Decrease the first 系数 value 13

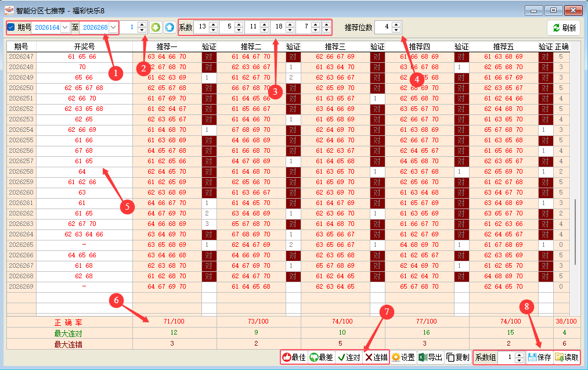[214, 30]
